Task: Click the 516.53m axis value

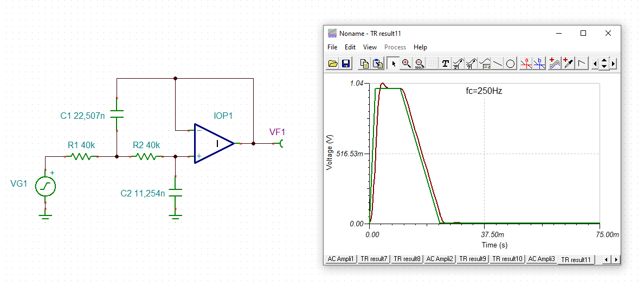Action: point(350,154)
